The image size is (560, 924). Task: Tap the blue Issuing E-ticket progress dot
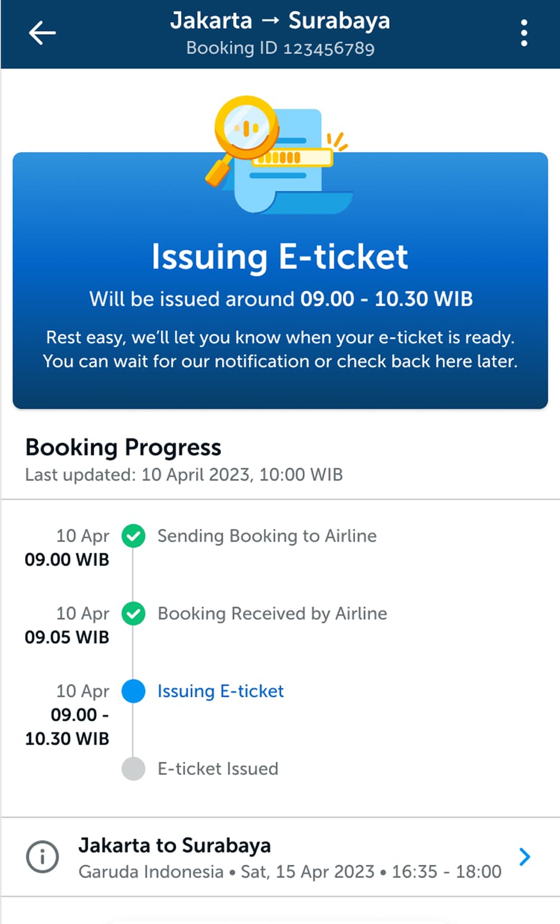click(x=133, y=691)
